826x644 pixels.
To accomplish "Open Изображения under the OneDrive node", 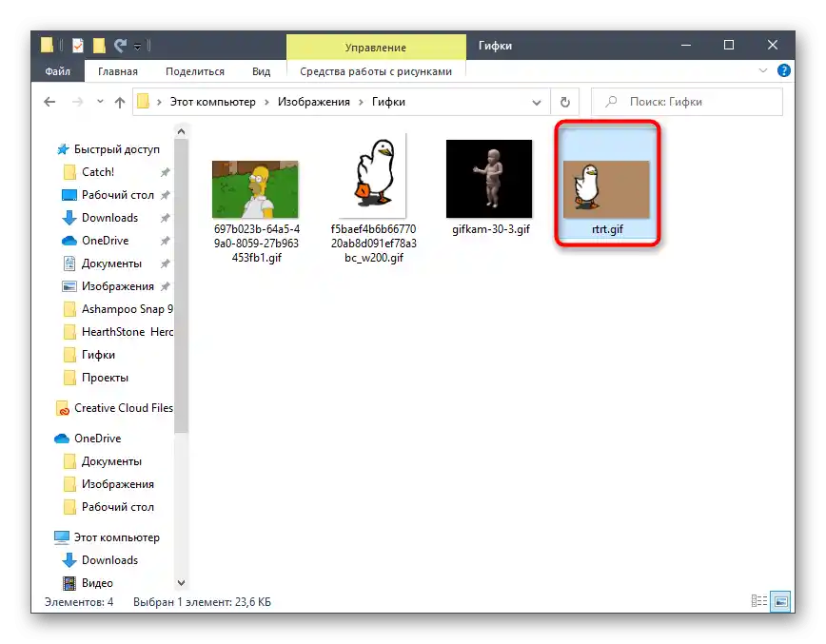I will point(117,484).
